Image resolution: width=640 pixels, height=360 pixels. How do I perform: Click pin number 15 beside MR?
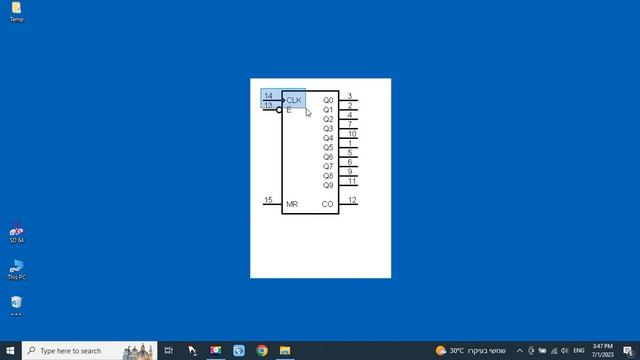pyautogui.click(x=268, y=200)
